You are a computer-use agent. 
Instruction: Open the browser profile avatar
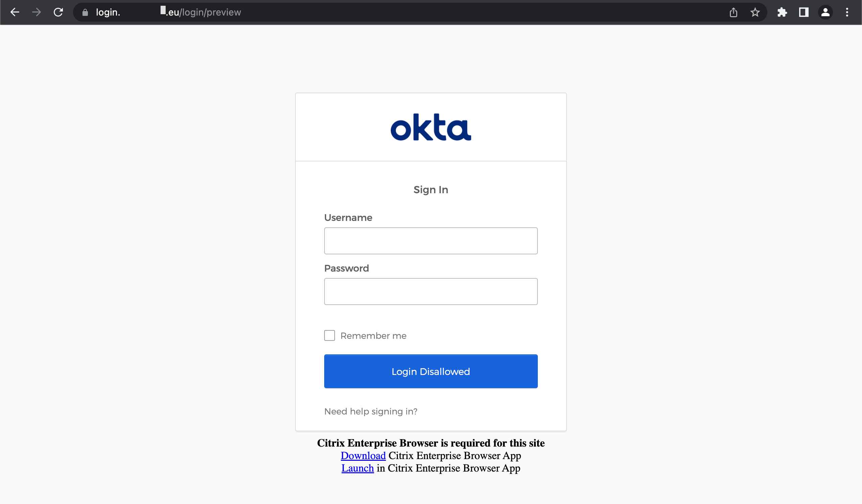[x=825, y=12]
